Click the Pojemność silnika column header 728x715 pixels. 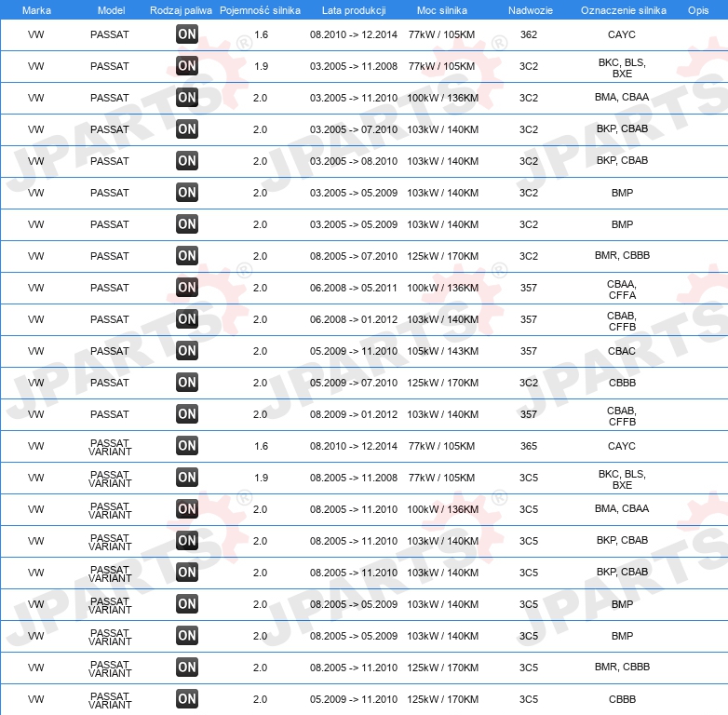click(260, 10)
